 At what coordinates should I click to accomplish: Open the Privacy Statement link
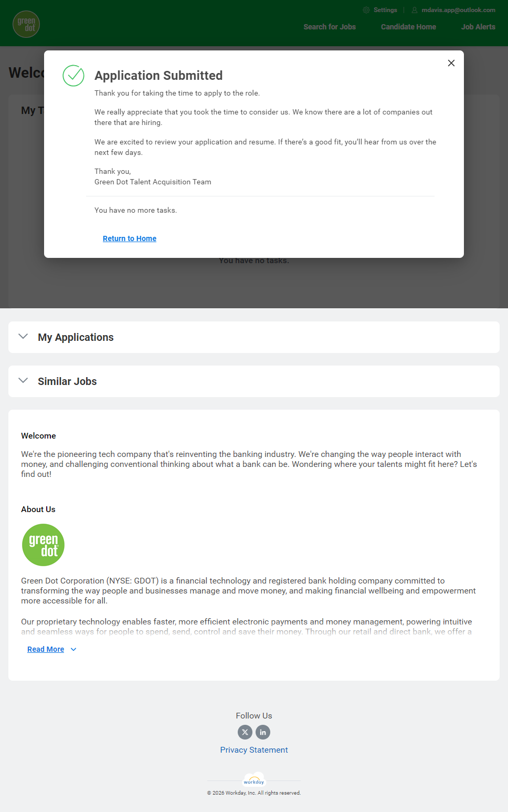click(254, 750)
